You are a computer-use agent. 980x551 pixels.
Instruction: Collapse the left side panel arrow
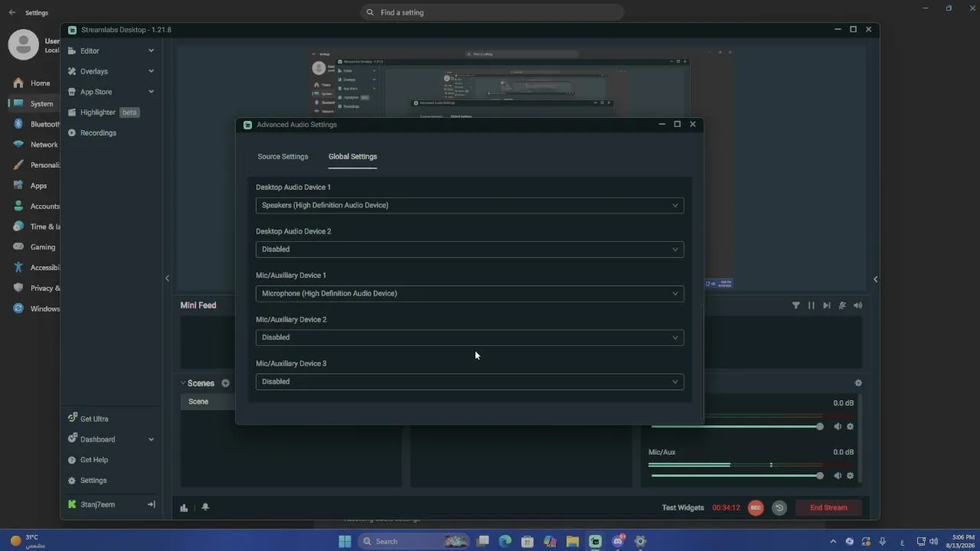167,279
